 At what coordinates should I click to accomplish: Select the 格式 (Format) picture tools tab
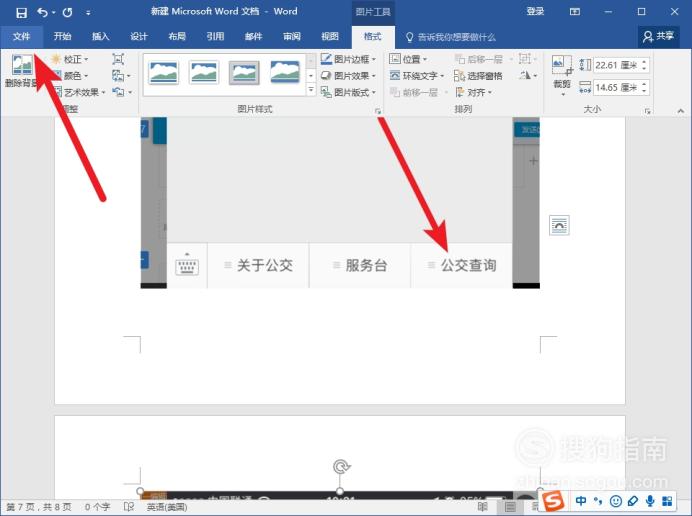pyautogui.click(x=372, y=36)
